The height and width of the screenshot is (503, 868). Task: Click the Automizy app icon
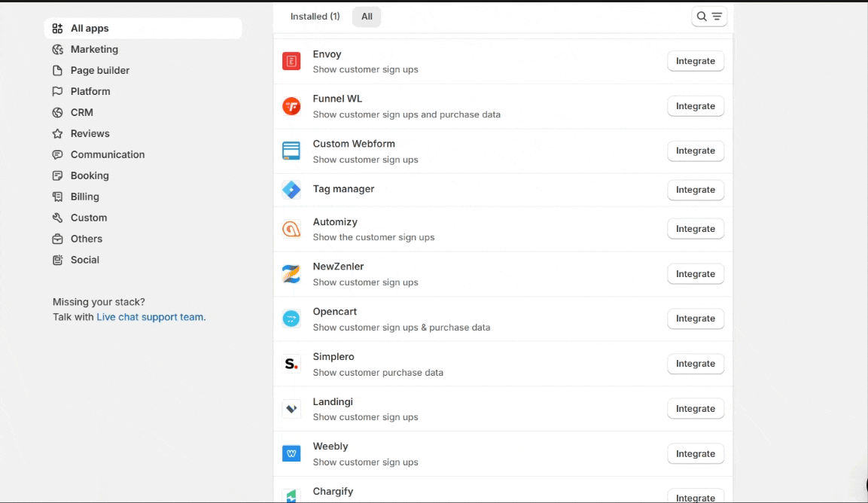coord(291,229)
